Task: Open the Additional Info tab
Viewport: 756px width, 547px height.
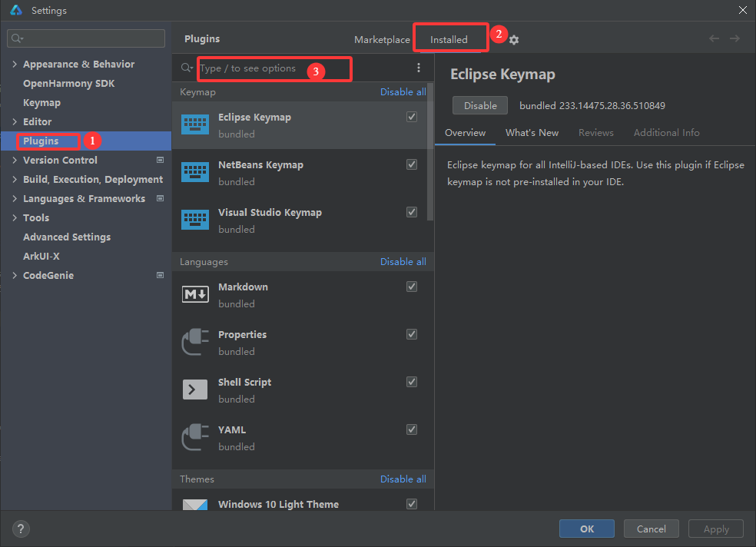Action: click(666, 133)
